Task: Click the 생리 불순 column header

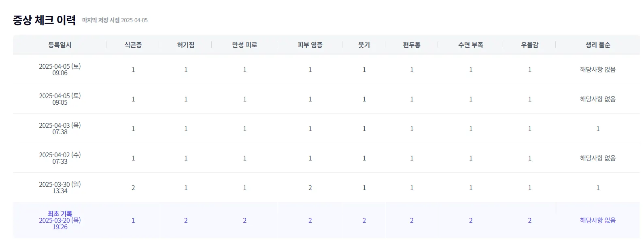Action: tap(597, 45)
